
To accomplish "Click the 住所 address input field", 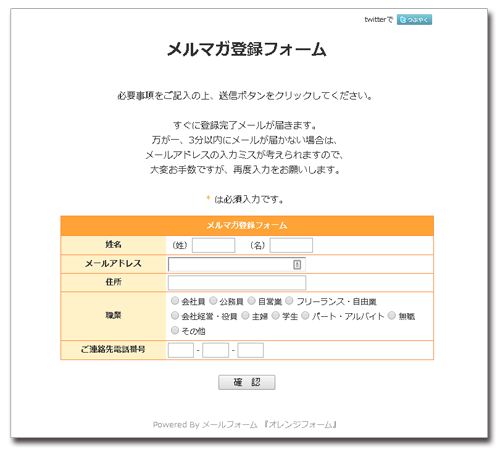I will tap(237, 283).
